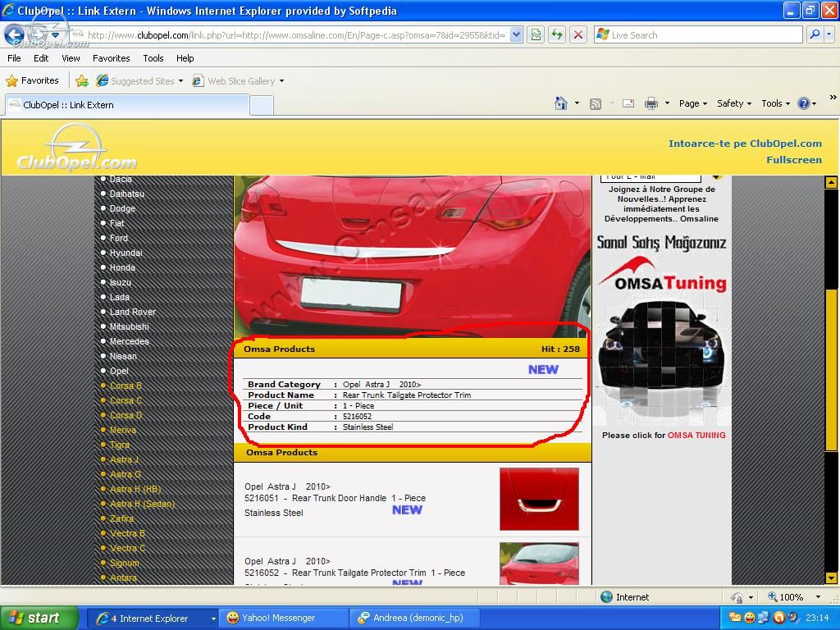Click the Read Mail icon
Image resolution: width=840 pixels, height=630 pixels.
click(x=628, y=103)
